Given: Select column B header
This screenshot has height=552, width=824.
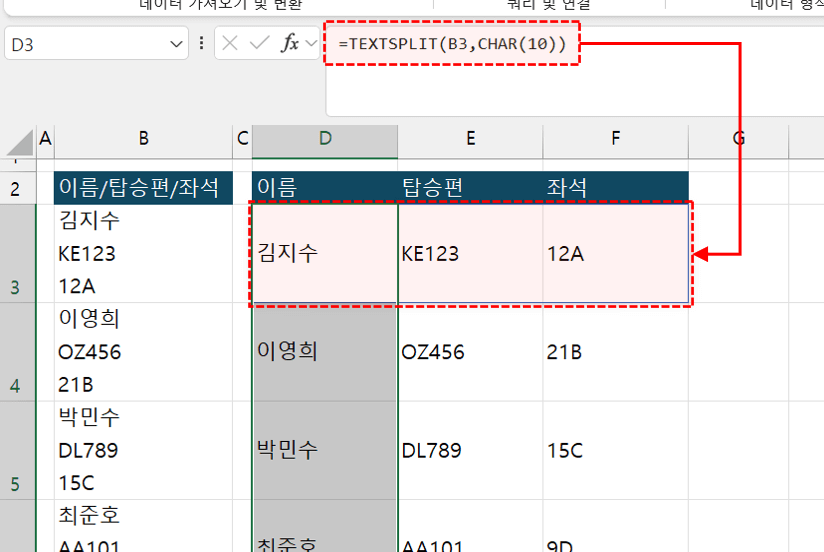Looking at the screenshot, I should click(143, 141).
